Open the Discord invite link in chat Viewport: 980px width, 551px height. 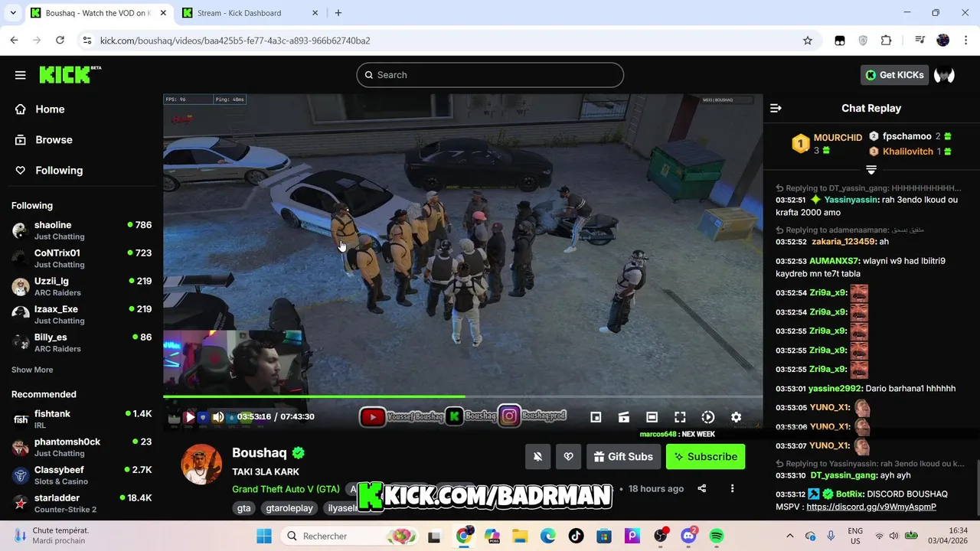tap(871, 507)
